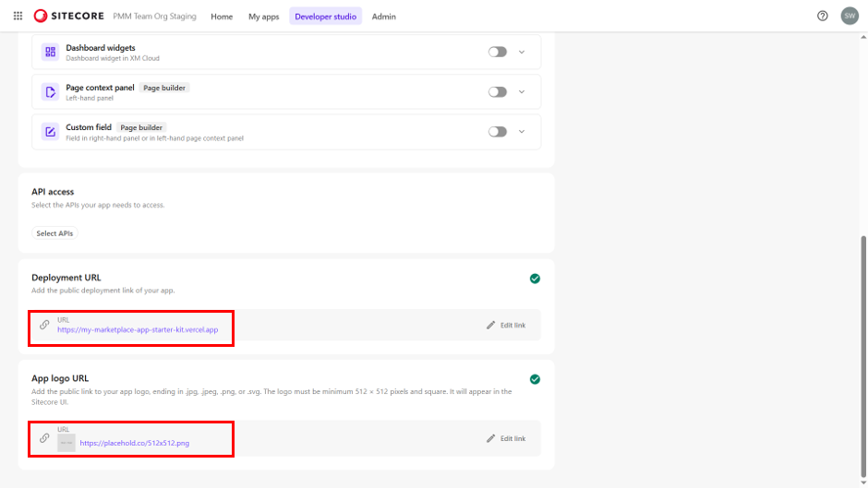Click the App logo URL heading
The image size is (868, 488).
click(x=60, y=378)
